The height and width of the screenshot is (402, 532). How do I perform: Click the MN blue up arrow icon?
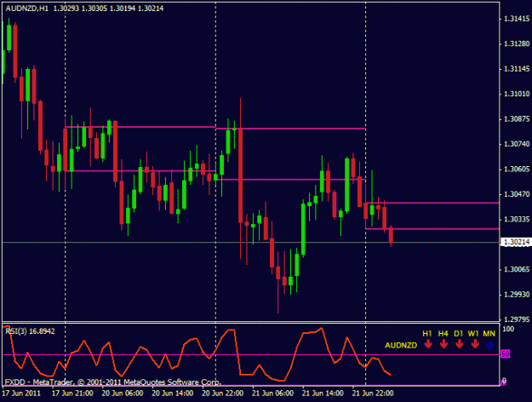pyautogui.click(x=489, y=346)
